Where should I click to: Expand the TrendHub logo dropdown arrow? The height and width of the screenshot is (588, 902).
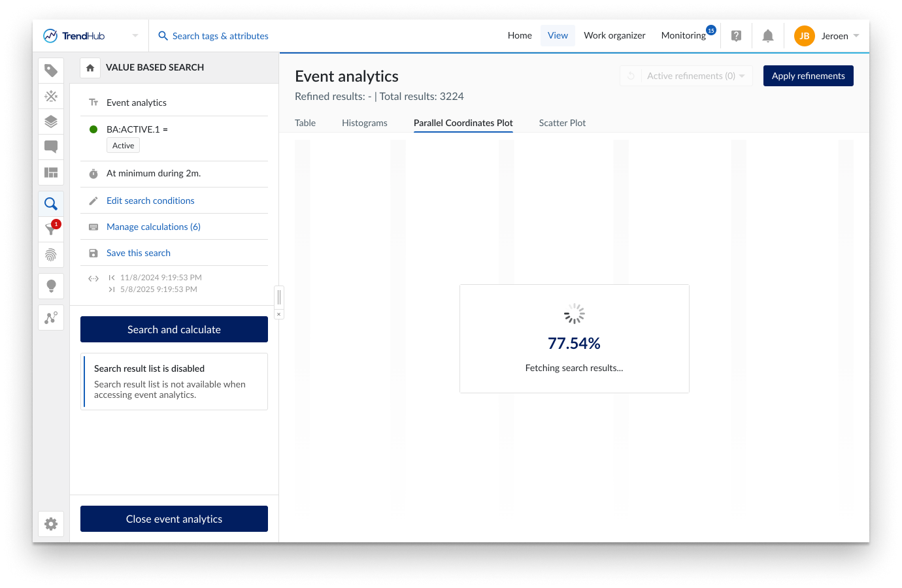click(x=135, y=36)
